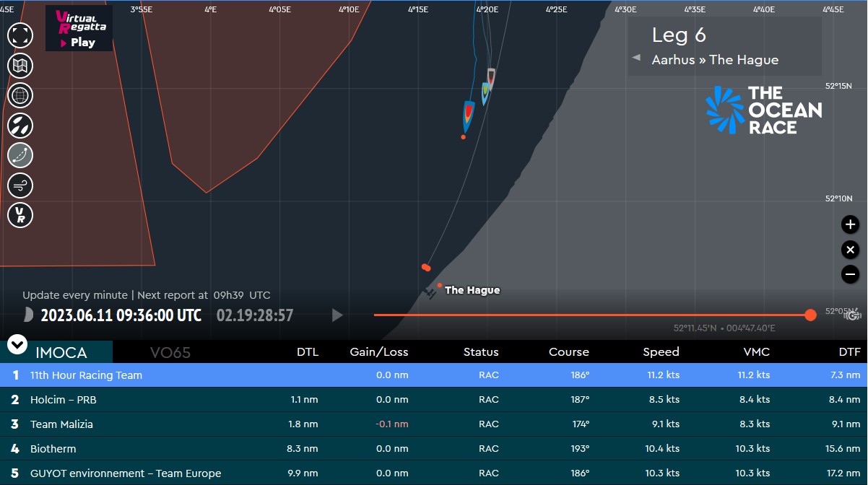The height and width of the screenshot is (485, 868).
Task: Collapse the leaderboard with chevron button
Action: point(17,344)
